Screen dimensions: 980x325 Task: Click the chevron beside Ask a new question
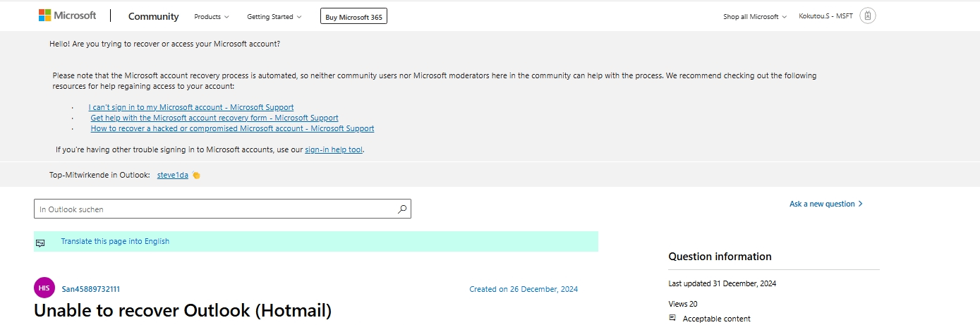(x=860, y=204)
